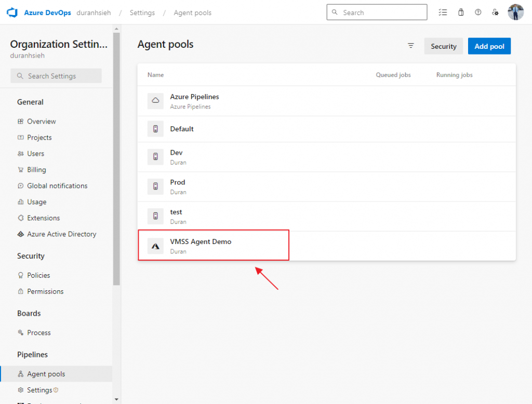Click the top Search box
The image size is (532, 404).
point(377,12)
